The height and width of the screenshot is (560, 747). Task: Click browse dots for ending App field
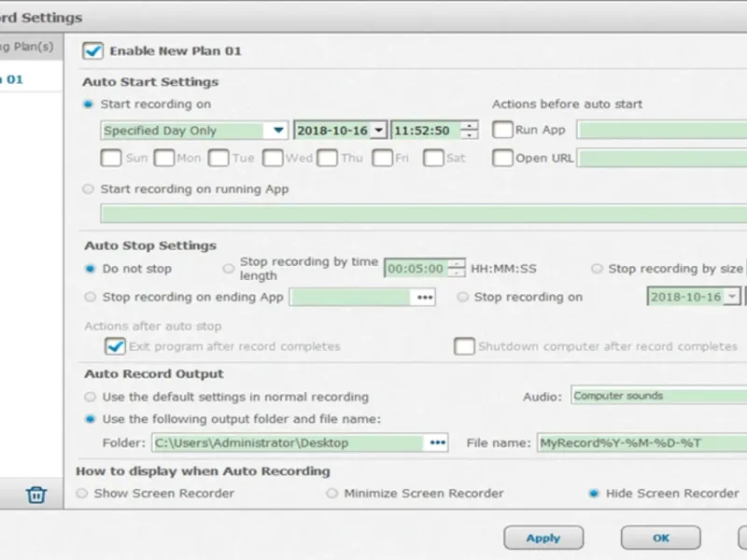[x=425, y=297]
